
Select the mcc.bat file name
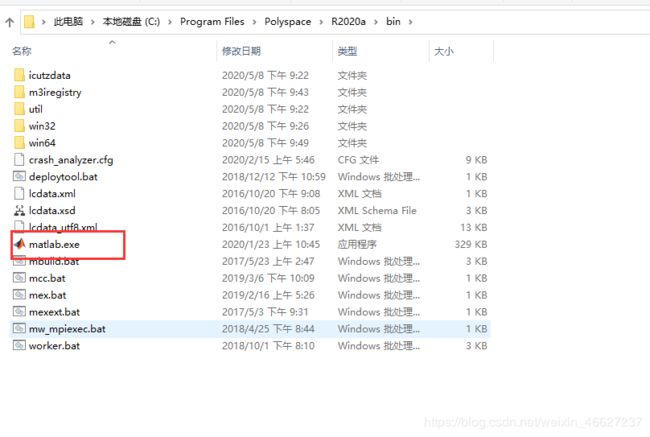[47, 278]
